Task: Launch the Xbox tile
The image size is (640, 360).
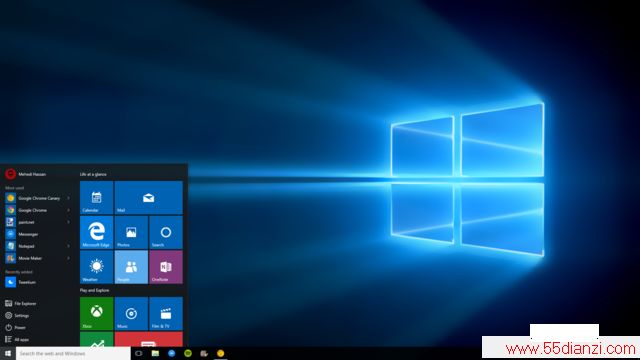Action: click(x=96, y=313)
